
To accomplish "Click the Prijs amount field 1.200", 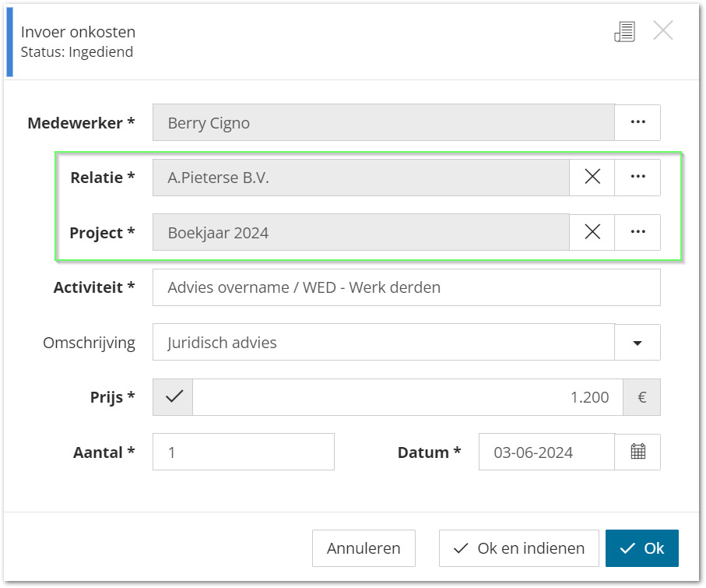I will coord(408,397).
